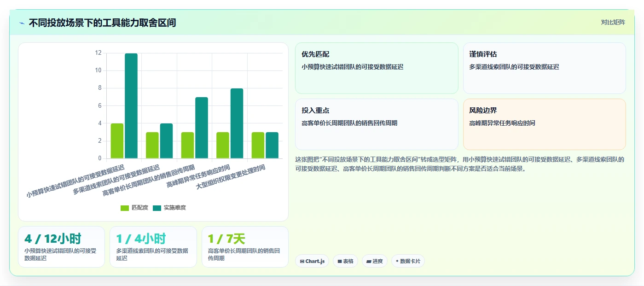Click the x-axis label 大型组织权限变更处理时间
The image size is (644, 286).
pyautogui.click(x=231, y=178)
